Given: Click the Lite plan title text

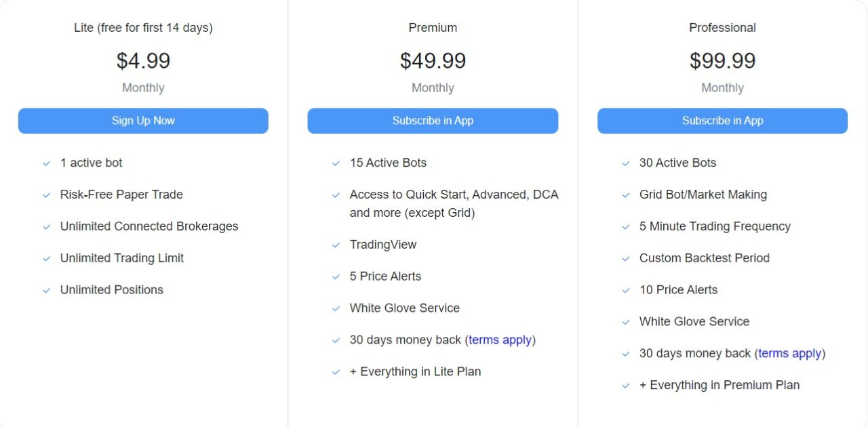Looking at the screenshot, I should click(143, 28).
